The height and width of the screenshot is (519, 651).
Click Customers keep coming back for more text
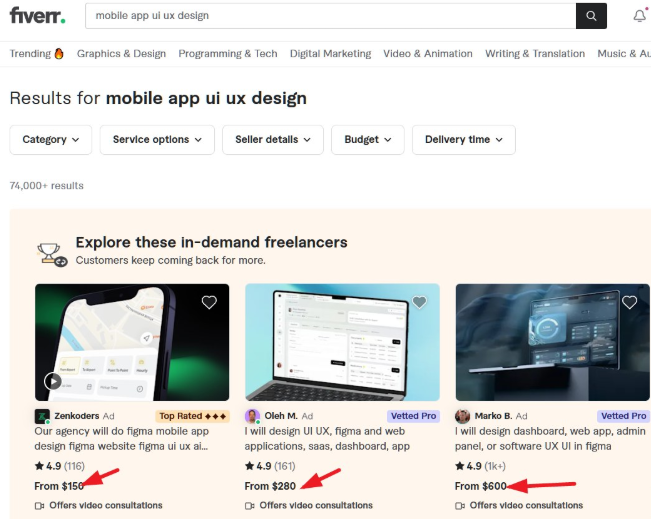(170, 260)
